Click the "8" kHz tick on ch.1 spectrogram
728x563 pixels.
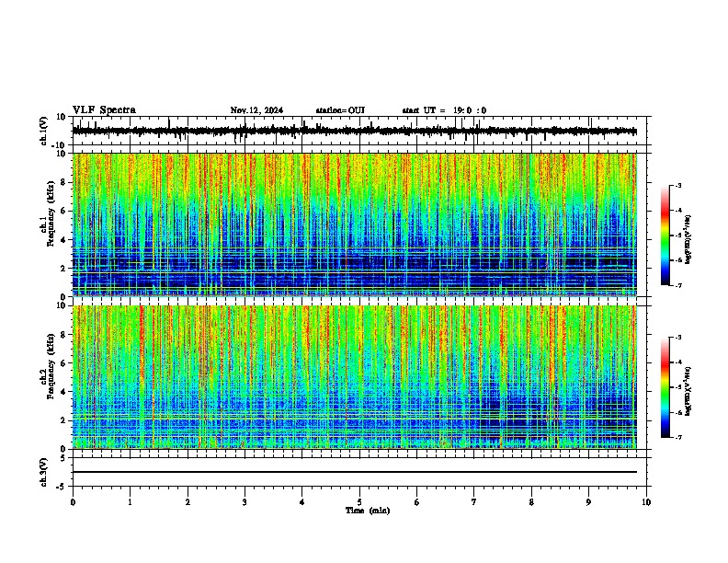[x=63, y=182]
